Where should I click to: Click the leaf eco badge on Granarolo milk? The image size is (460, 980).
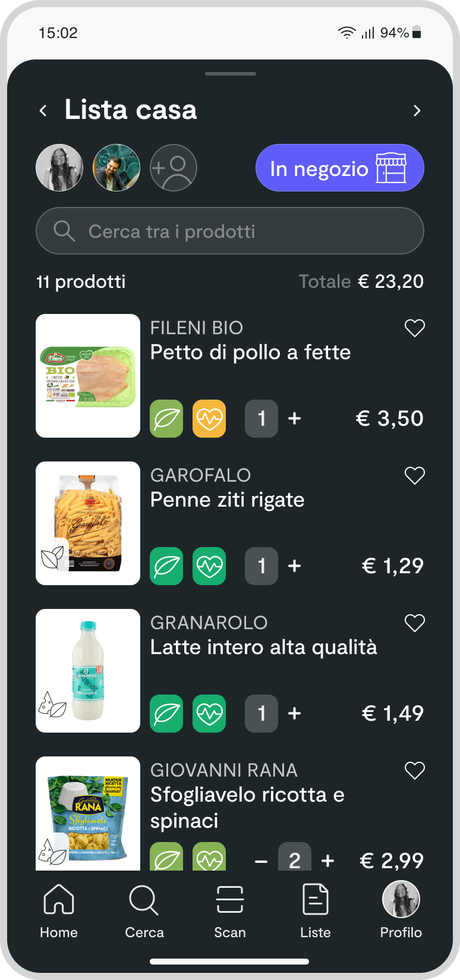(166, 714)
